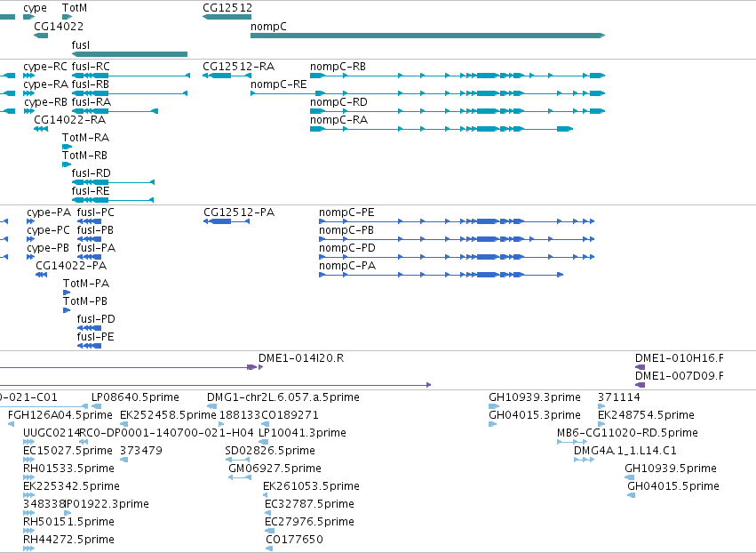Select protein label nompC-PE

click(x=346, y=212)
